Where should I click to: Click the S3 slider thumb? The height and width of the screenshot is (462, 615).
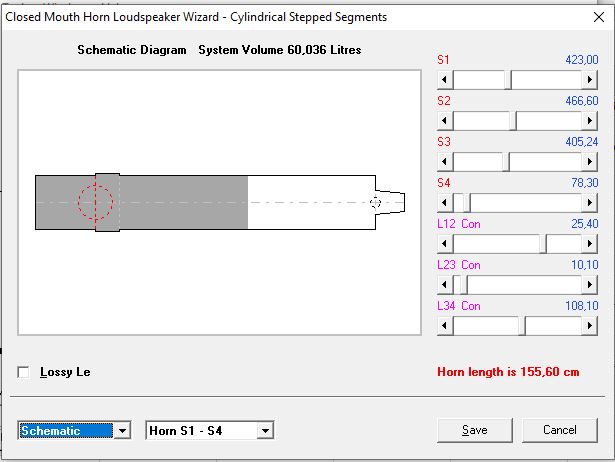tap(506, 162)
